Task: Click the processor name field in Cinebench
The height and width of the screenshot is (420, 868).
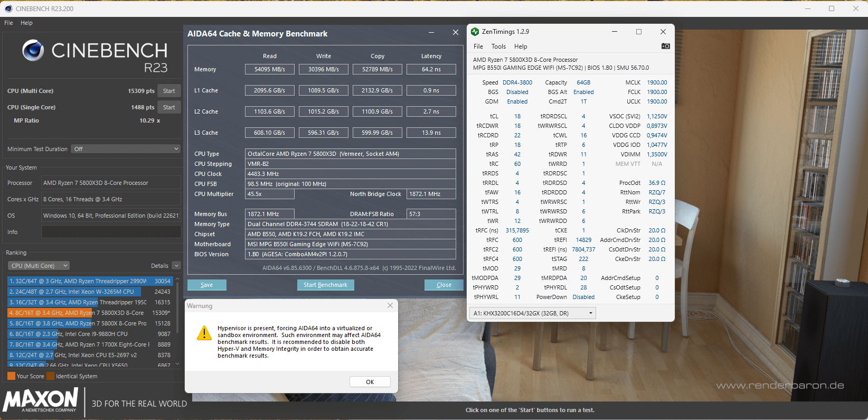Action: click(x=111, y=183)
